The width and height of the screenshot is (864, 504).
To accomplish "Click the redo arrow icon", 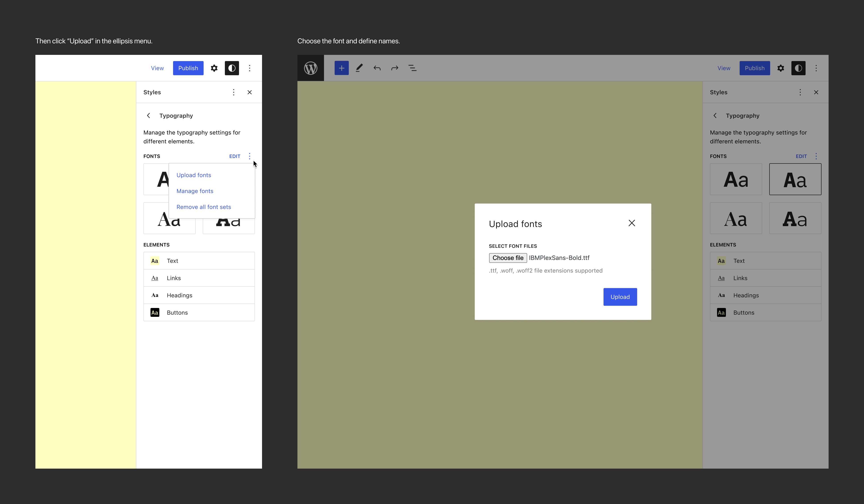I will point(395,68).
